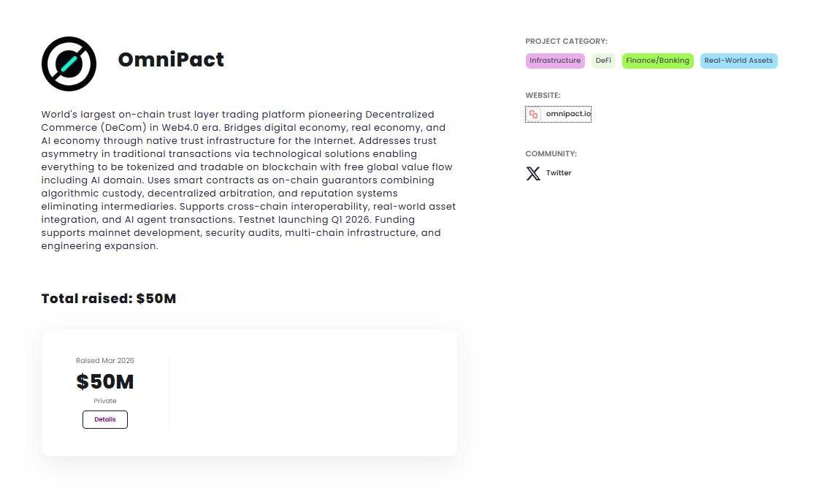The height and width of the screenshot is (504, 815).
Task: Open the Twitter community link
Action: pos(559,173)
